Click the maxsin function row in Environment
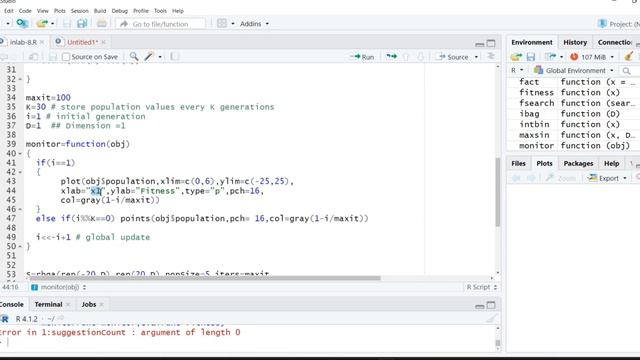This screenshot has height=360, width=640. click(x=573, y=135)
